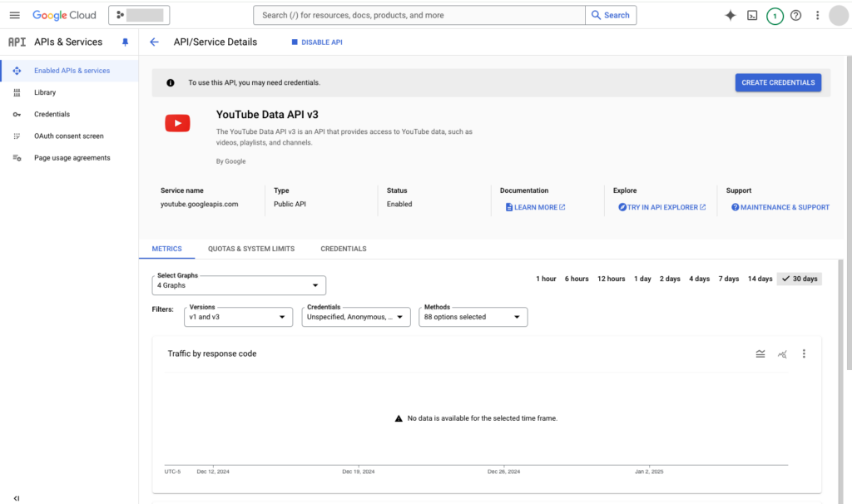The height and width of the screenshot is (504, 852).
Task: Click the info icon in credentials banner
Action: pyautogui.click(x=171, y=82)
